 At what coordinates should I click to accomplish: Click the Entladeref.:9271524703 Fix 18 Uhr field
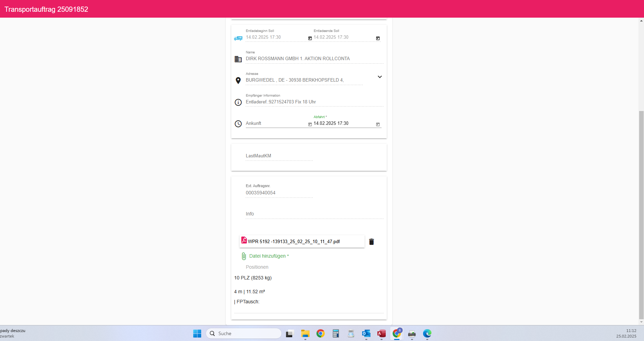click(x=314, y=102)
